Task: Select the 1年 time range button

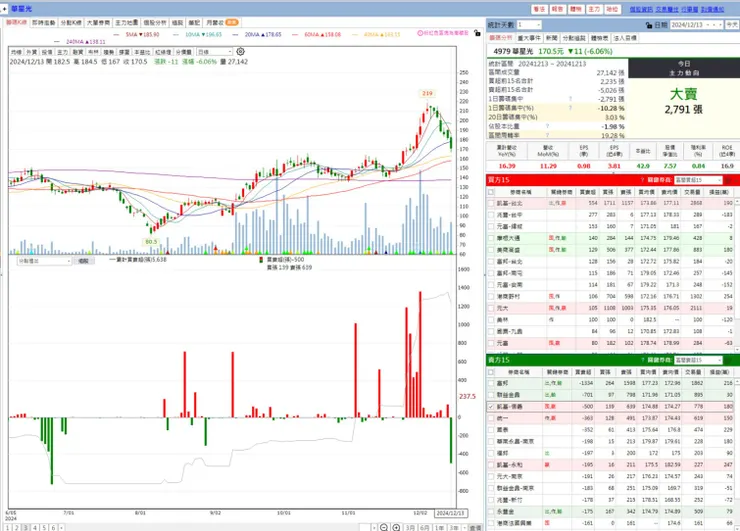Action: tap(439, 528)
